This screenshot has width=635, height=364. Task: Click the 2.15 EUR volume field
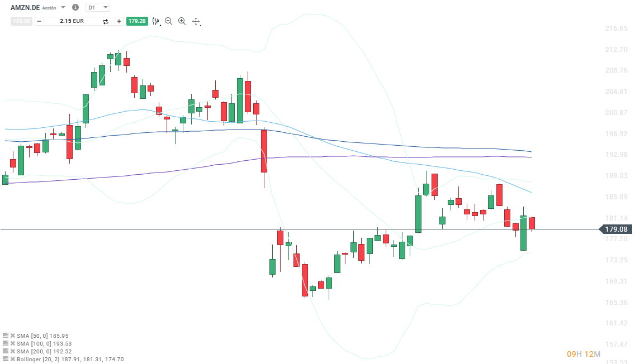coord(72,21)
